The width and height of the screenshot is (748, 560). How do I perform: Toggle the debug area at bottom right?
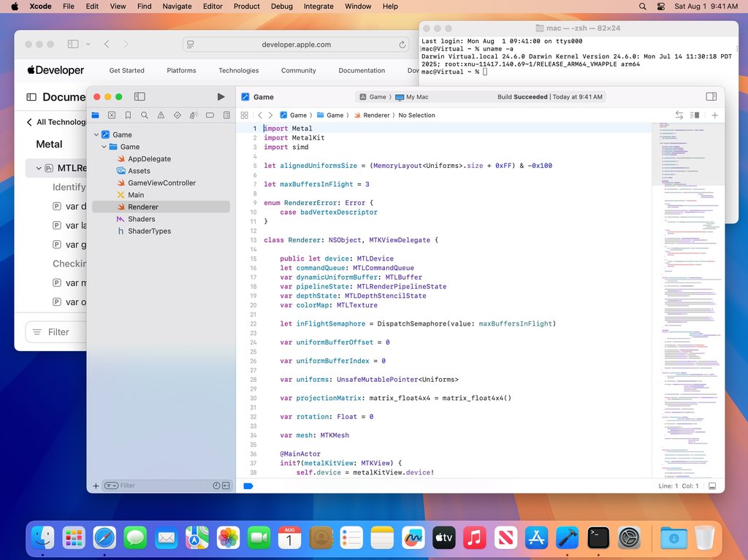point(712,486)
